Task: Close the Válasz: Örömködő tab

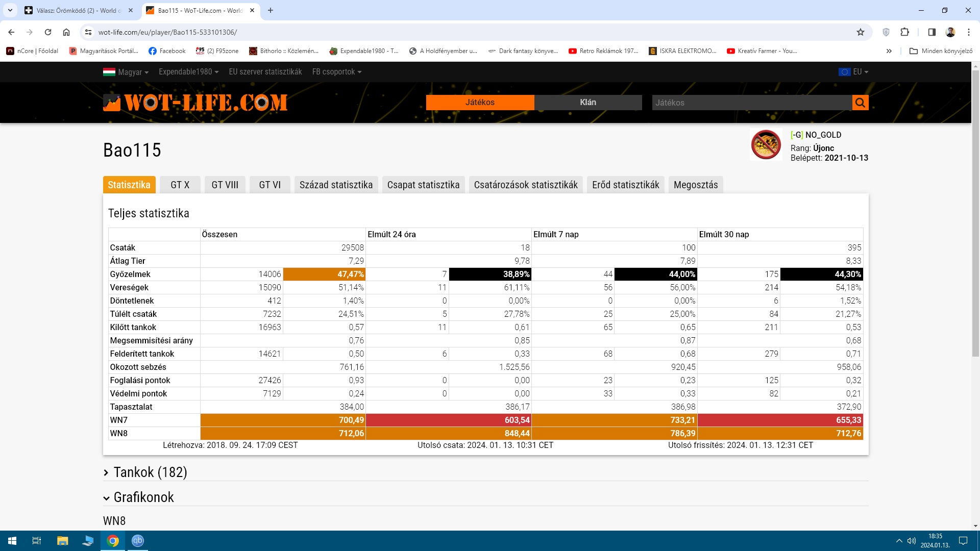Action: click(x=131, y=10)
